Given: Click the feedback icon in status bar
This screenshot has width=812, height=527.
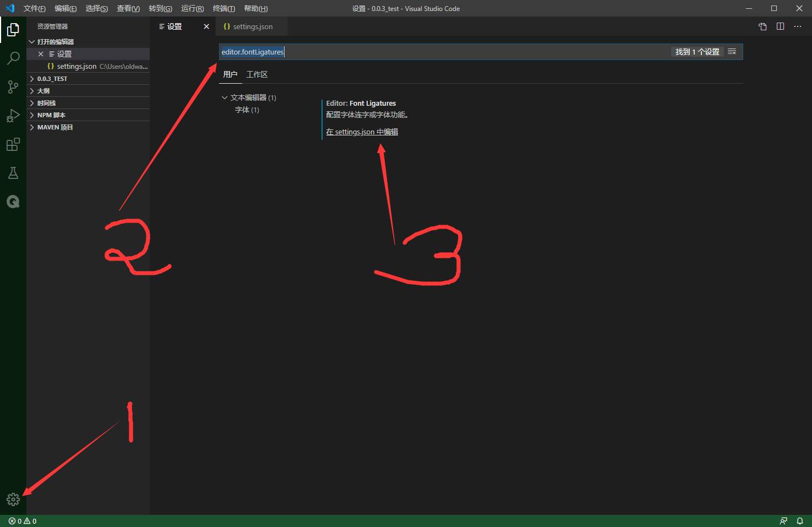Looking at the screenshot, I should pyautogui.click(x=783, y=521).
